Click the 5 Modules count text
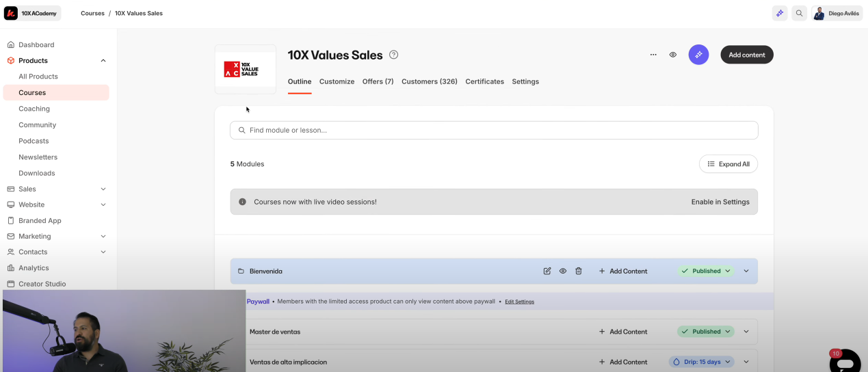 247,164
